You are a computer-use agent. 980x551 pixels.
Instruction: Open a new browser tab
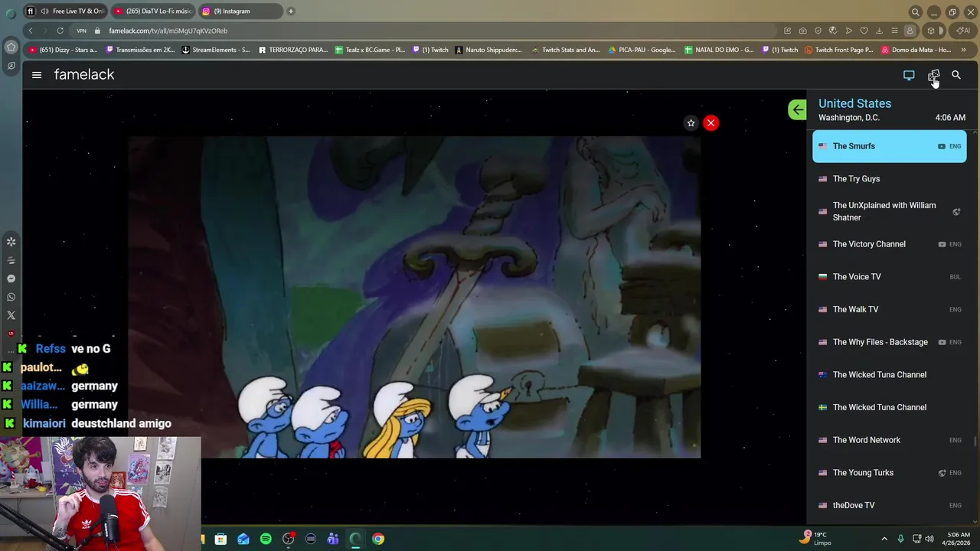(291, 11)
